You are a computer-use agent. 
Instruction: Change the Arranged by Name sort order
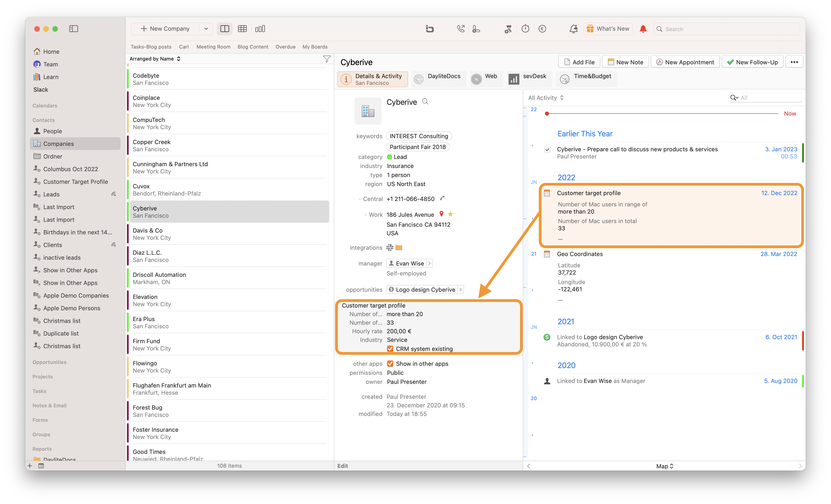[155, 59]
